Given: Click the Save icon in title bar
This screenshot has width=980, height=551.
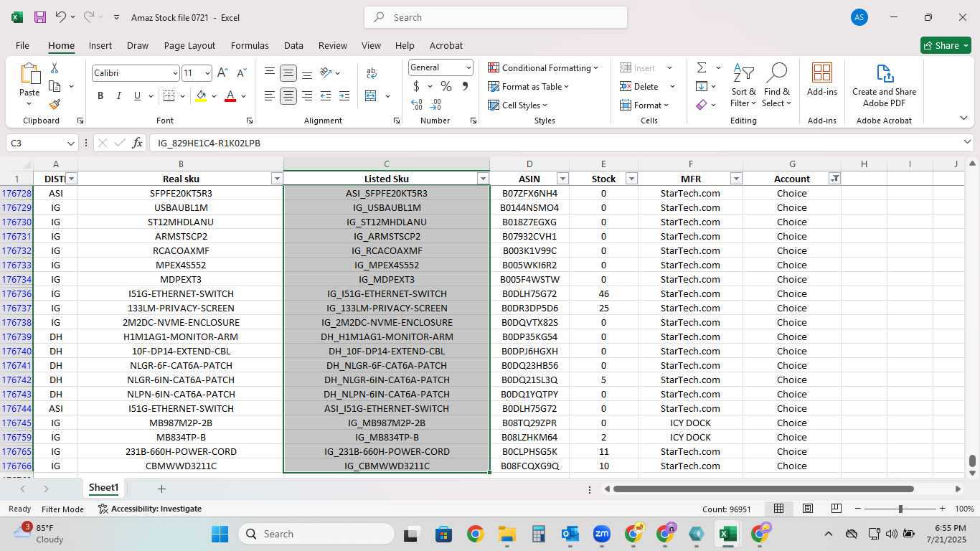Looking at the screenshot, I should click(39, 17).
